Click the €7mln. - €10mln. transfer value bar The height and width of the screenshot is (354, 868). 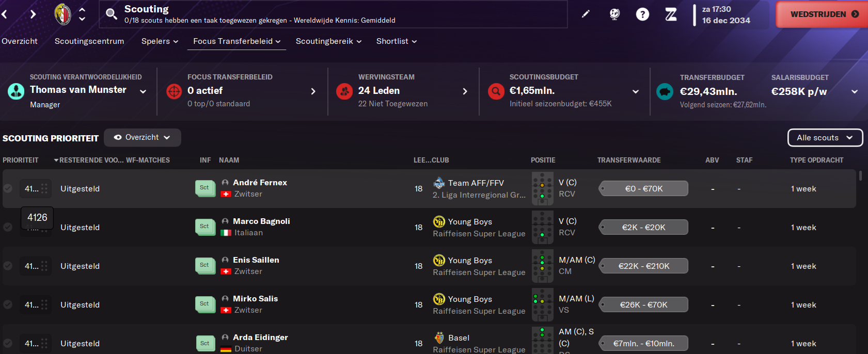point(643,343)
